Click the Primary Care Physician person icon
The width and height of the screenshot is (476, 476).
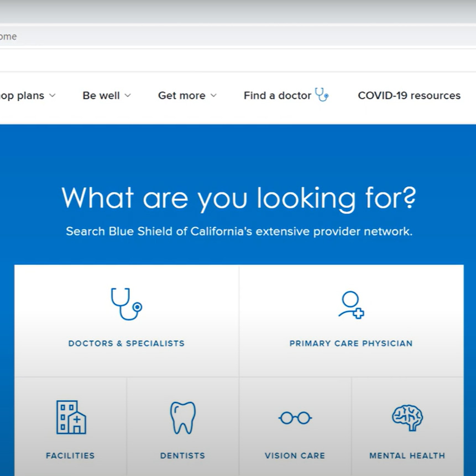pyautogui.click(x=351, y=303)
